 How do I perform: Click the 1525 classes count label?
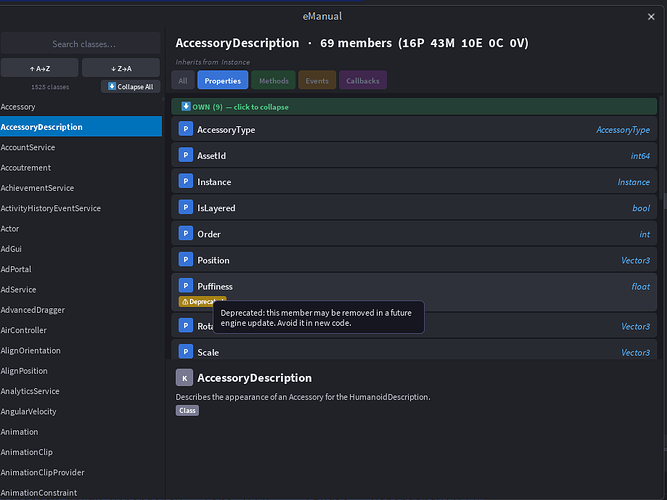pyautogui.click(x=50, y=87)
